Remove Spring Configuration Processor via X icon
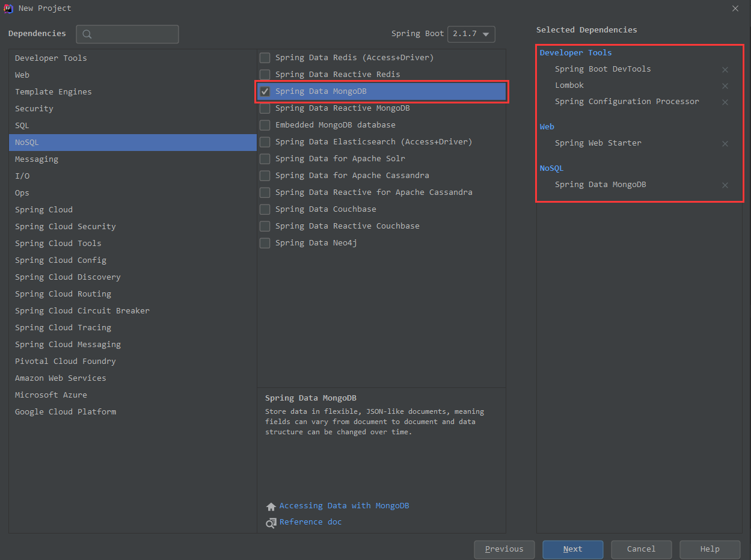751x560 pixels. pyautogui.click(x=725, y=102)
